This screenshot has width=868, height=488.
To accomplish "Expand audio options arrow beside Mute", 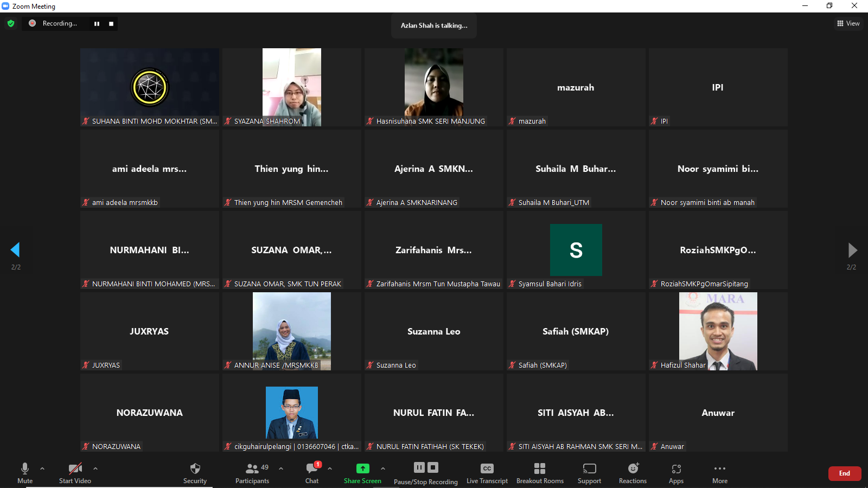I will [42, 468].
